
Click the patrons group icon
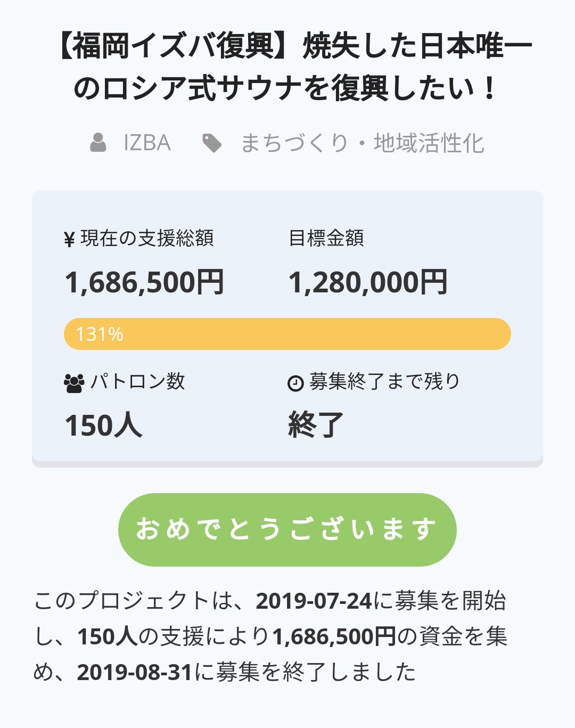point(73,383)
